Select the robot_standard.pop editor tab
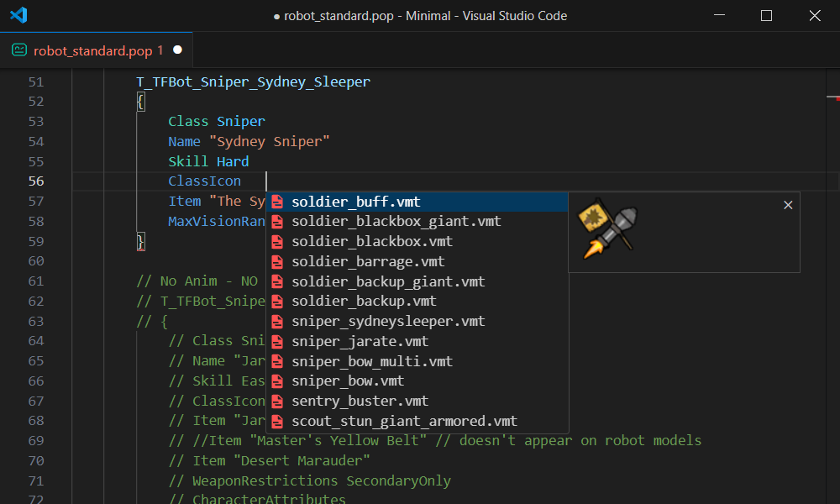The height and width of the screenshot is (504, 840). [97, 50]
